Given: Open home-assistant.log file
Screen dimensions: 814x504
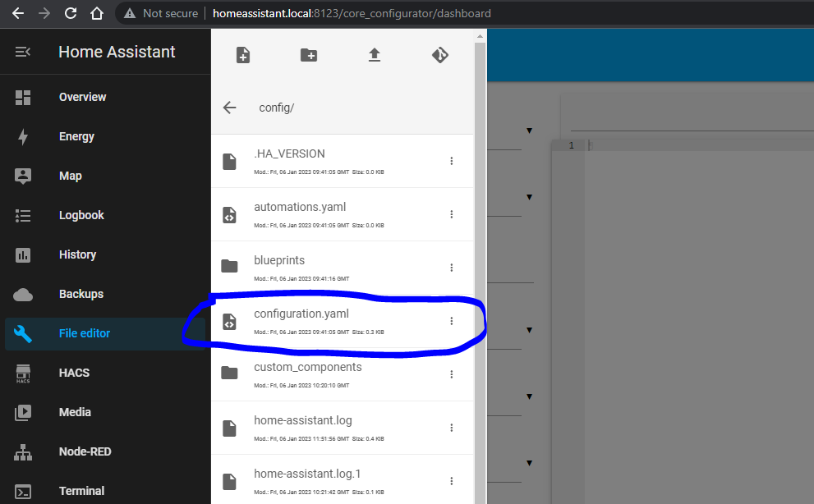Looking at the screenshot, I should [x=343, y=428].
